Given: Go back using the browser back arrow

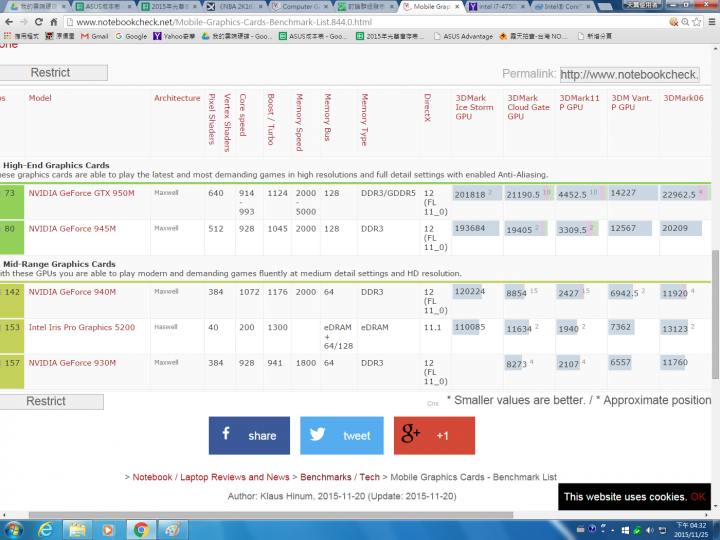Looking at the screenshot, I should click(x=9, y=22).
